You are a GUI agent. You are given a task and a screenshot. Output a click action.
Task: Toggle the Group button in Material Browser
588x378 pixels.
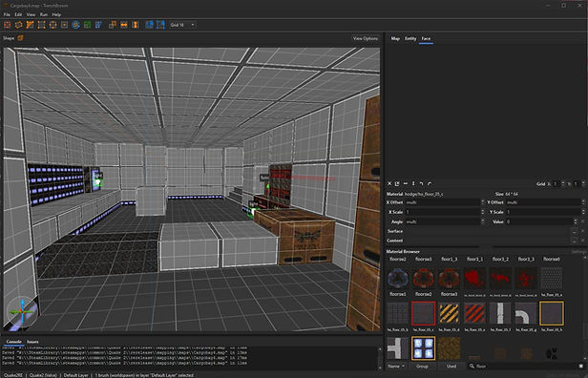[422, 366]
